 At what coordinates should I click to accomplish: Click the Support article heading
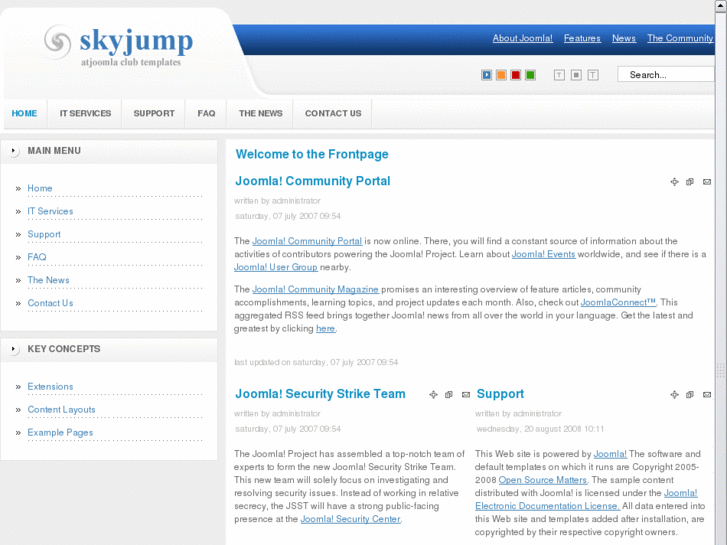[x=500, y=394]
